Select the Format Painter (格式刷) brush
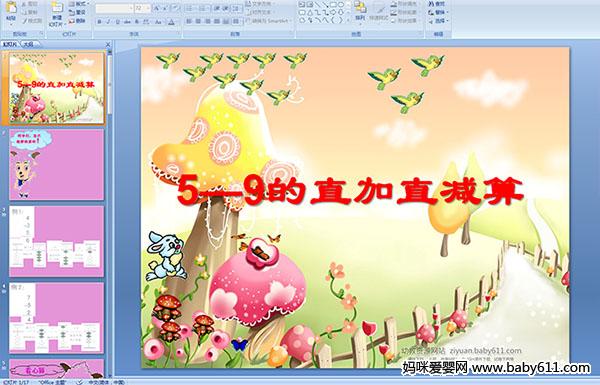Image resolution: width=600 pixels, height=385 pixels. coord(25,21)
